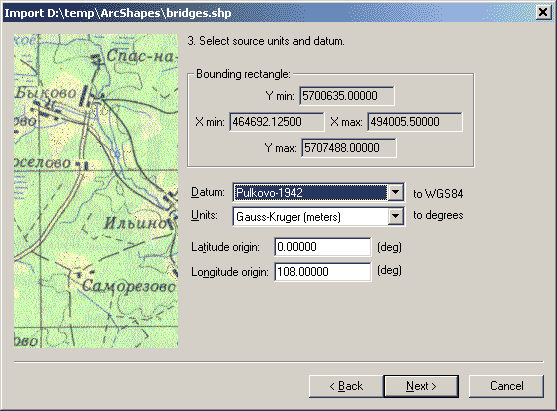Click the Gauss-Kruger (meters) units combo box
The width and height of the screenshot is (557, 411).
click(x=318, y=216)
